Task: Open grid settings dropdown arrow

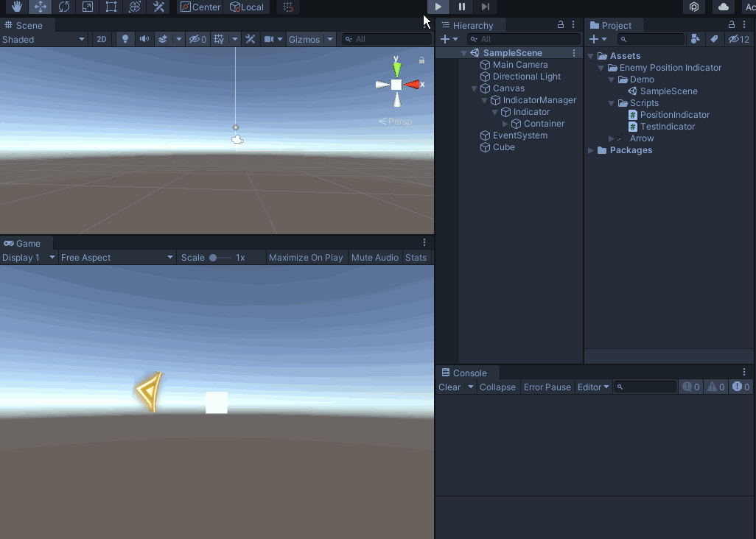Action: [x=235, y=40]
